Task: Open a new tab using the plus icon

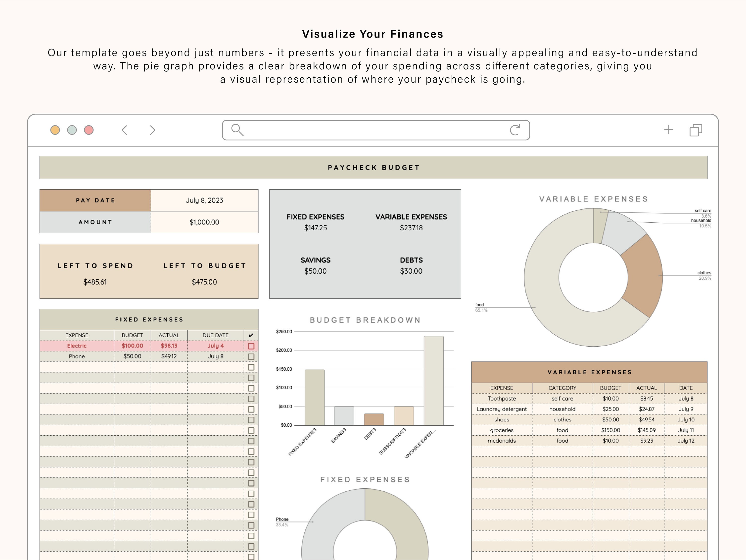Action: coord(668,129)
